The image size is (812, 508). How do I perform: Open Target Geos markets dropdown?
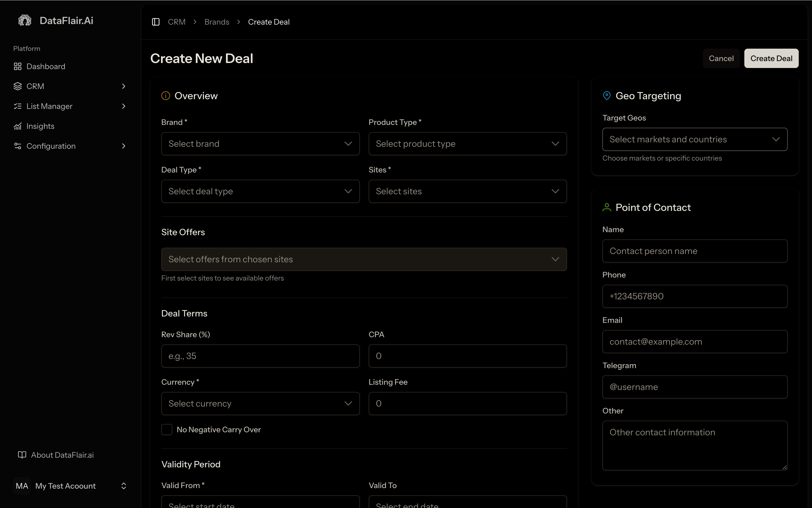click(695, 139)
